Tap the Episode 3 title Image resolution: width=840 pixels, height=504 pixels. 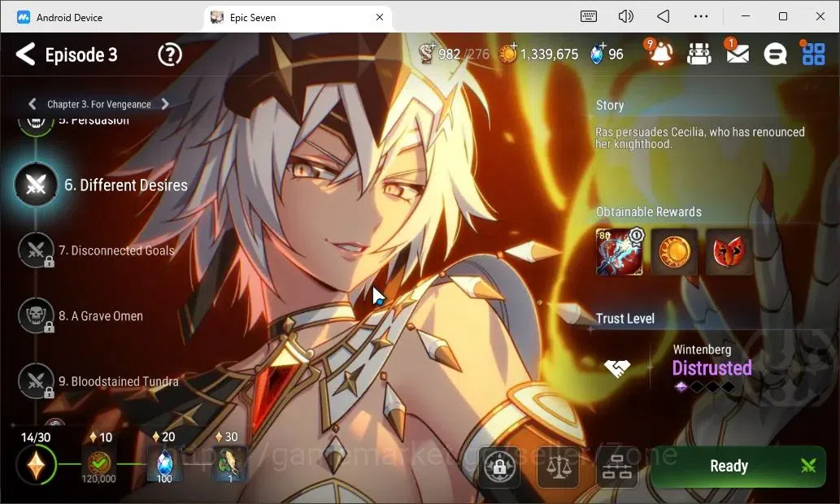(81, 54)
